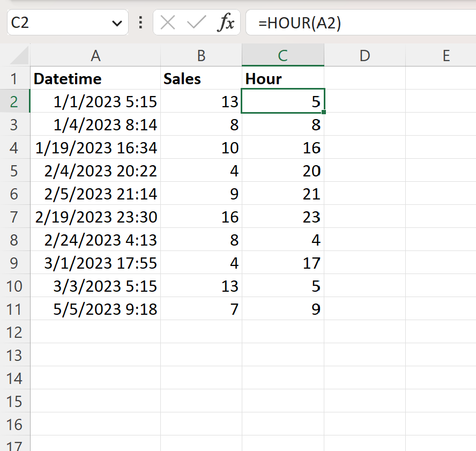Viewport: 476px width, 451px height.
Task: Click cell C11 containing 9
Action: tap(282, 309)
